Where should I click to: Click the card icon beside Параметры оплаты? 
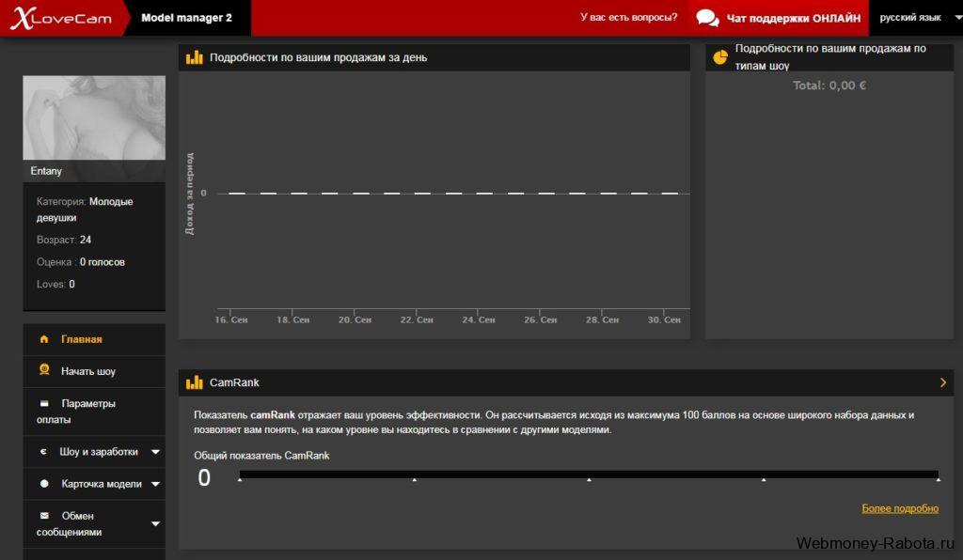[44, 404]
